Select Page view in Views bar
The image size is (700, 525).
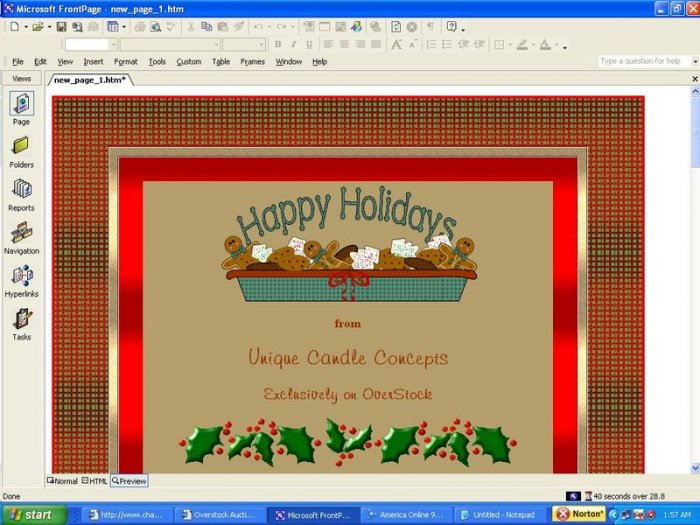click(21, 109)
